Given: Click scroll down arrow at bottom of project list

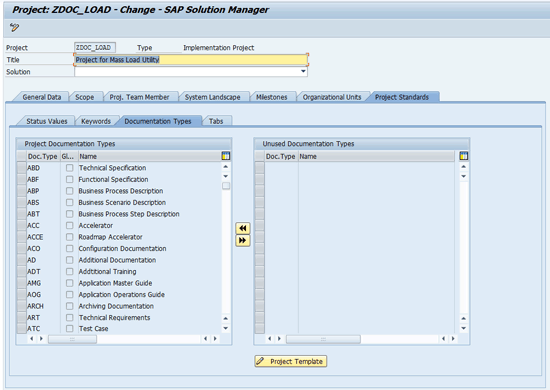Looking at the screenshot, I should point(226,329).
